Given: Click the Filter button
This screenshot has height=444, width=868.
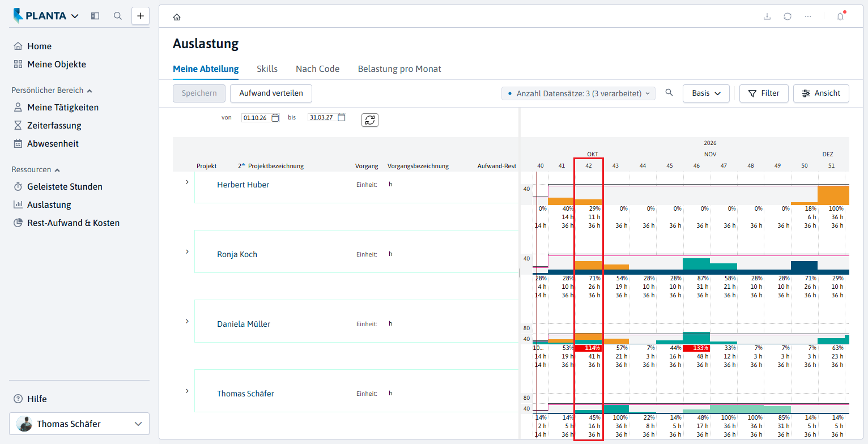Looking at the screenshot, I should (764, 93).
